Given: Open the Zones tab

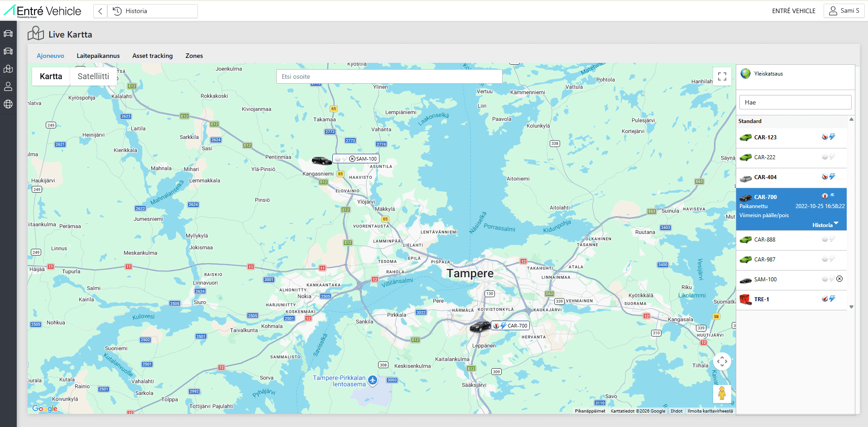Looking at the screenshot, I should pyautogui.click(x=194, y=56).
